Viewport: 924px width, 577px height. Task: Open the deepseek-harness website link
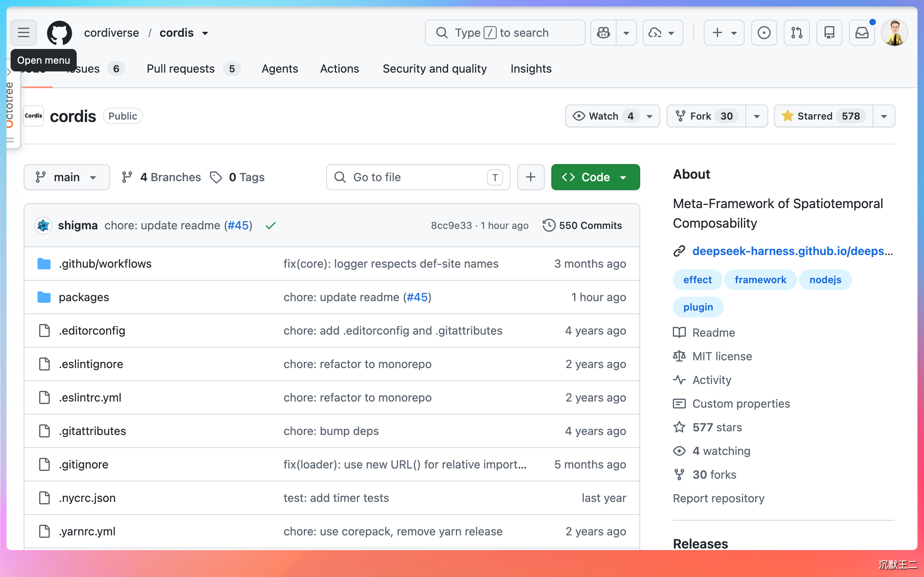point(793,251)
